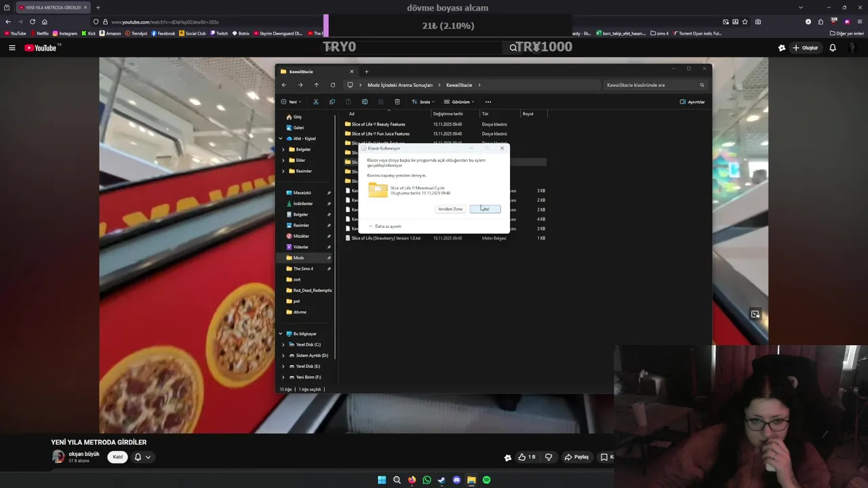The image size is (868, 488).
Task: Open the Sırala sort dropdown
Action: tap(422, 102)
